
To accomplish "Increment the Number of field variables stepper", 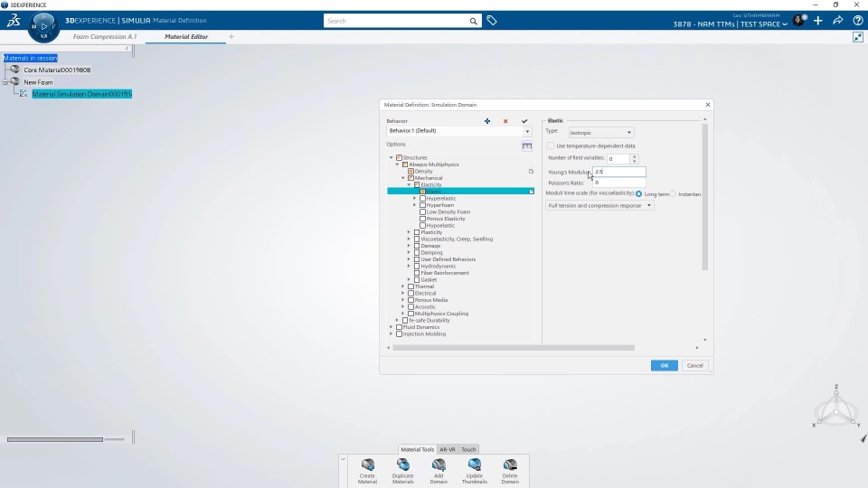I will [635, 156].
